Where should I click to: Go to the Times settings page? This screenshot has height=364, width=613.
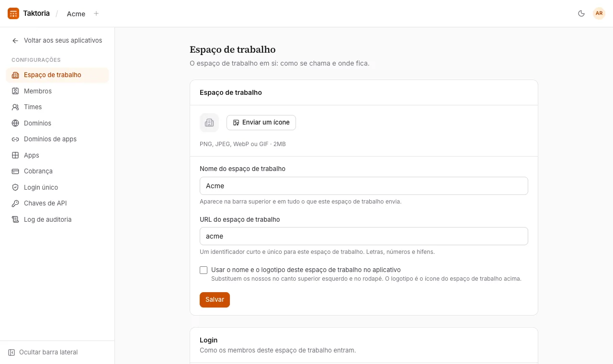57,107
